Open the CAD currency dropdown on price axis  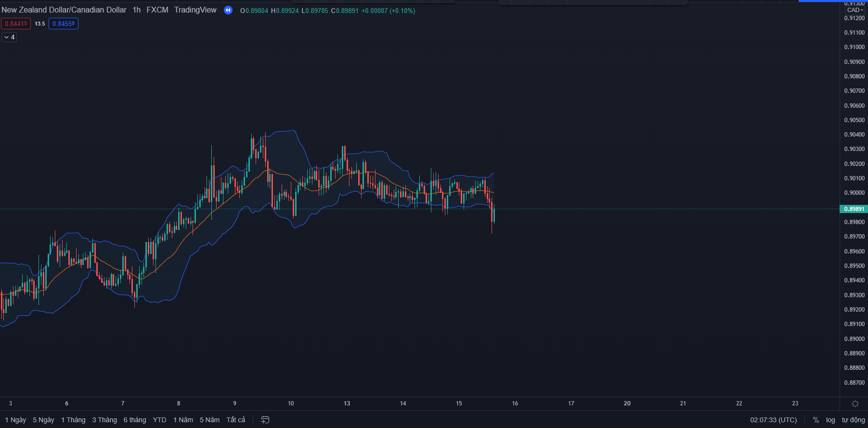(855, 10)
